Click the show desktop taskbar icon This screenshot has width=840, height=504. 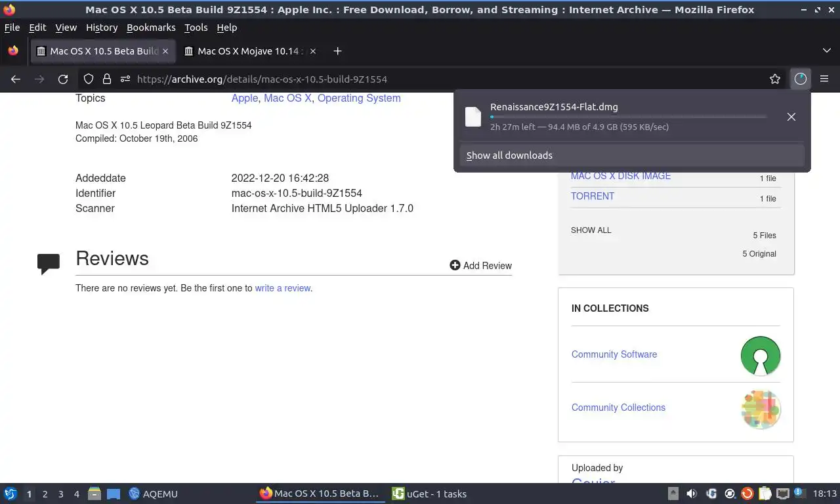click(114, 493)
